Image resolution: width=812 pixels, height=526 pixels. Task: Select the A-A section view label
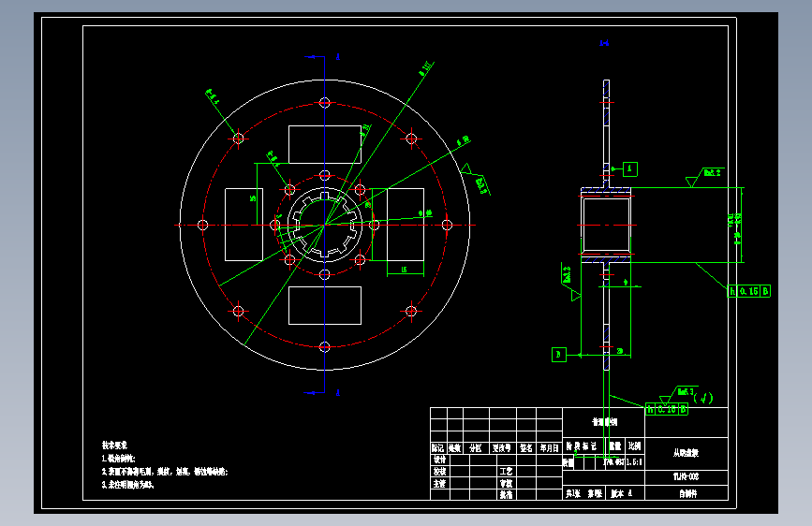tap(604, 43)
